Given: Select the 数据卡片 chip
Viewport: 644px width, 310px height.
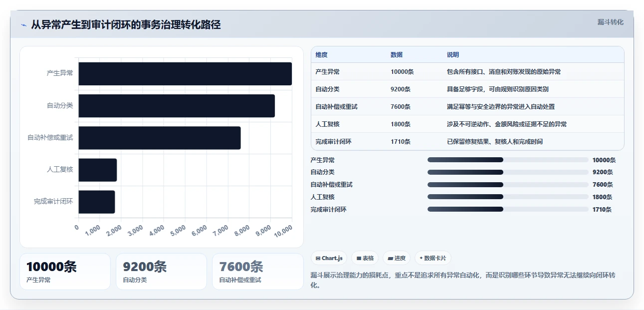Looking at the screenshot, I should pos(433,258).
